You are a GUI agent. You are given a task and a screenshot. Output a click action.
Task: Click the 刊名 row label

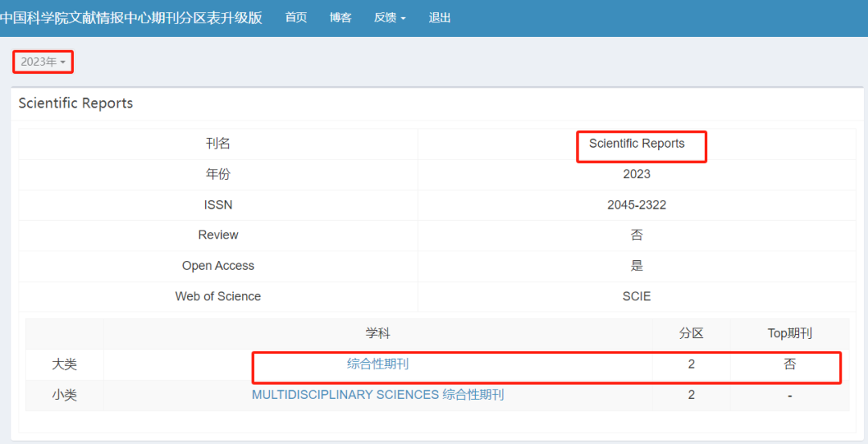tap(218, 145)
